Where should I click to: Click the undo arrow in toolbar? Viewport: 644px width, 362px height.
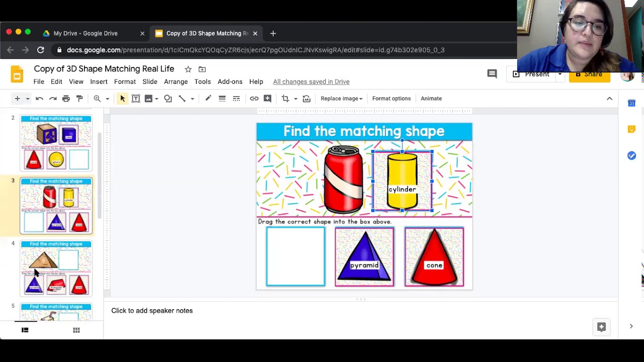coord(39,99)
